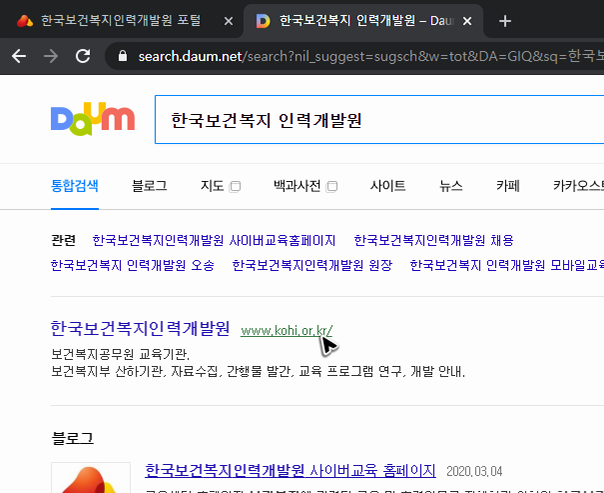Switch to the 한국보건복지인력개발원 포털 tab
The height and width of the screenshot is (493, 604).
pos(121,21)
